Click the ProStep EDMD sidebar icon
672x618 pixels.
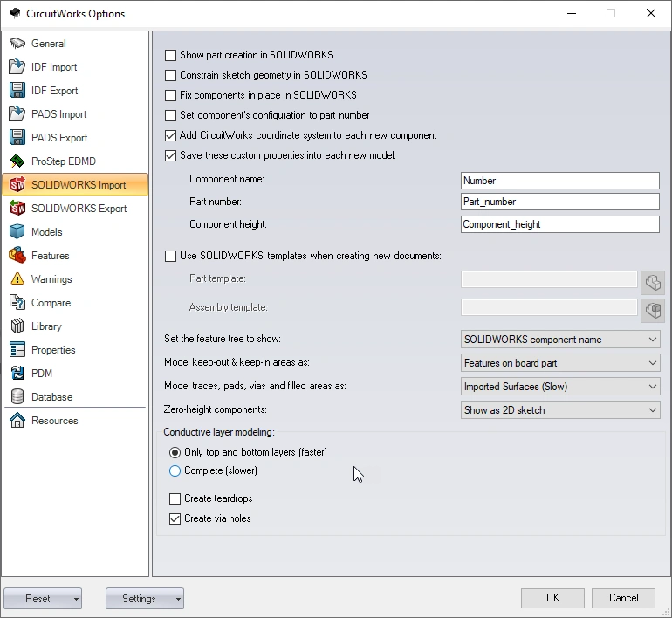pyautogui.click(x=17, y=161)
